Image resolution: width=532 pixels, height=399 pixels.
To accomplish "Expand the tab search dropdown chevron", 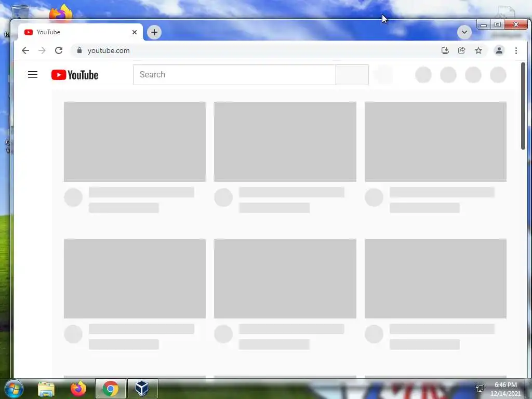I will (x=464, y=32).
